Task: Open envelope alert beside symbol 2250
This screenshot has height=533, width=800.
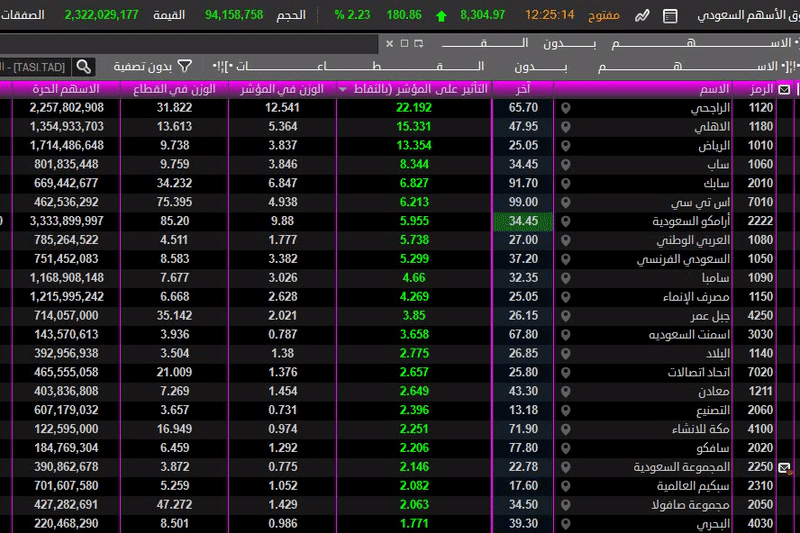Action: 785,467
